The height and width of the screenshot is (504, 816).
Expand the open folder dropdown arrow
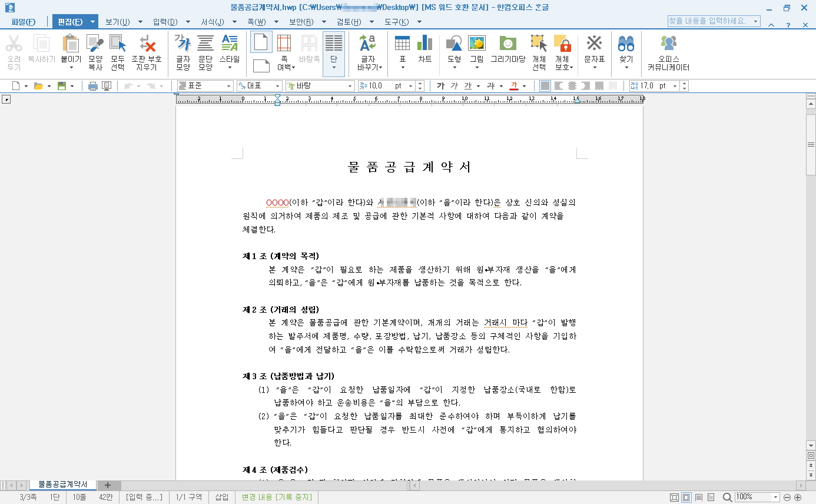pos(49,86)
